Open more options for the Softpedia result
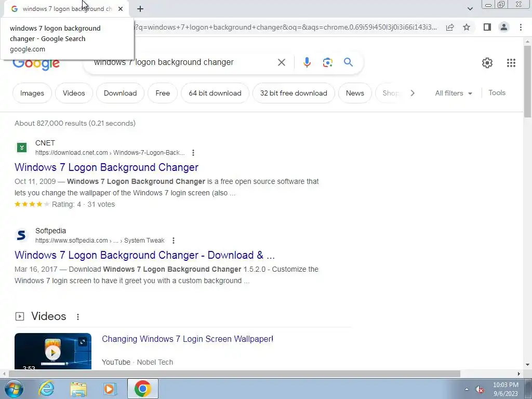 point(174,241)
